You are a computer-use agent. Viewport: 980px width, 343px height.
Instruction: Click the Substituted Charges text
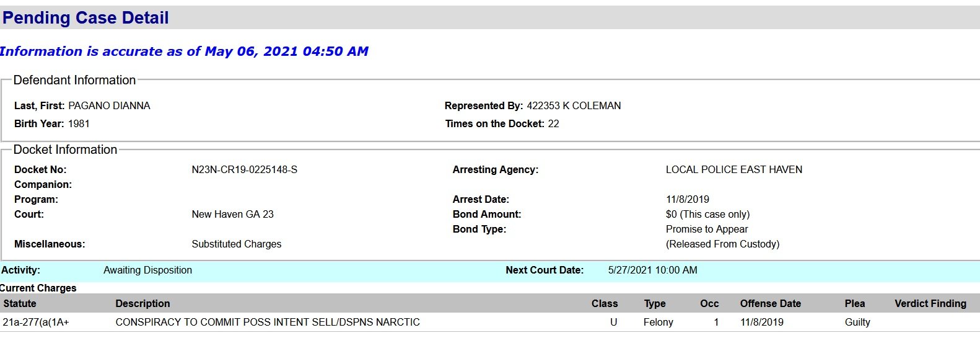click(236, 244)
